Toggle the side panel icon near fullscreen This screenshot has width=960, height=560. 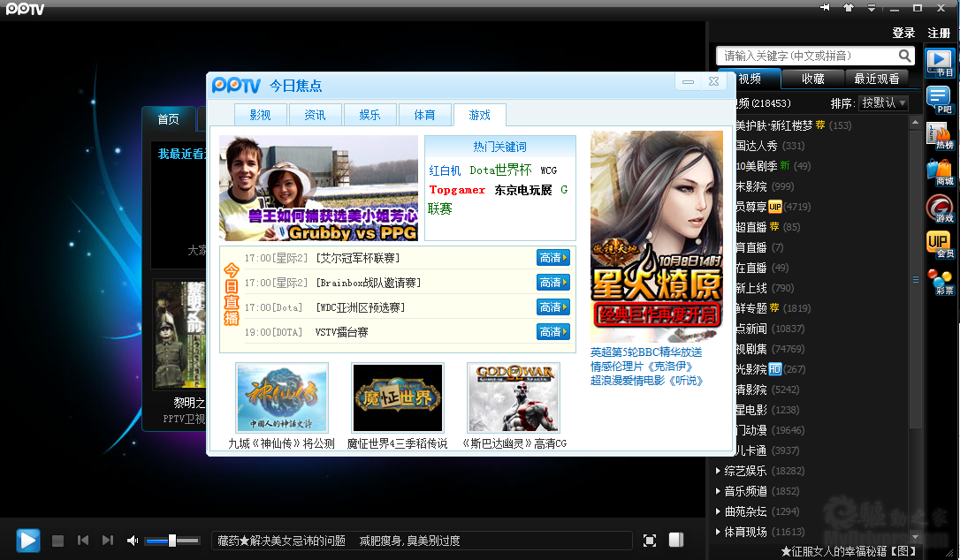point(676,540)
